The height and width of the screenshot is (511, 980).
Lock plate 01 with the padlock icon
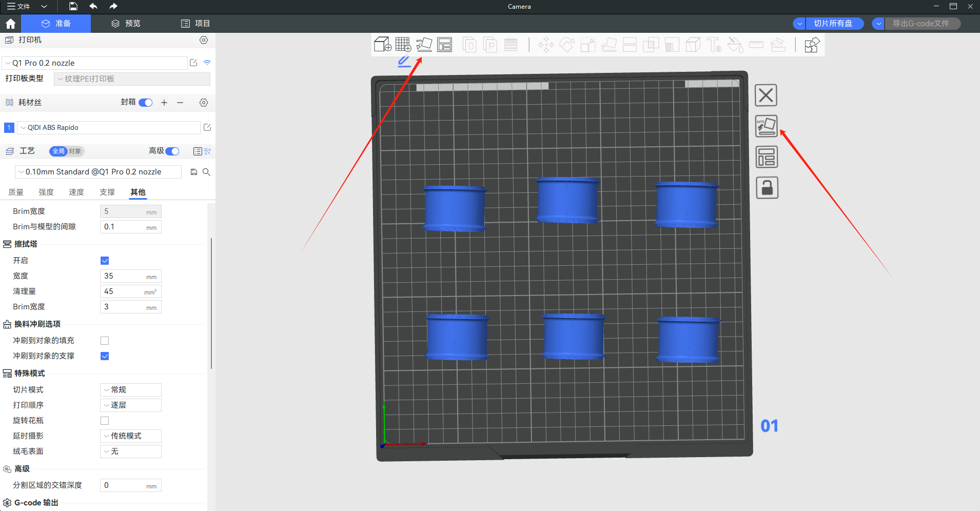point(767,188)
